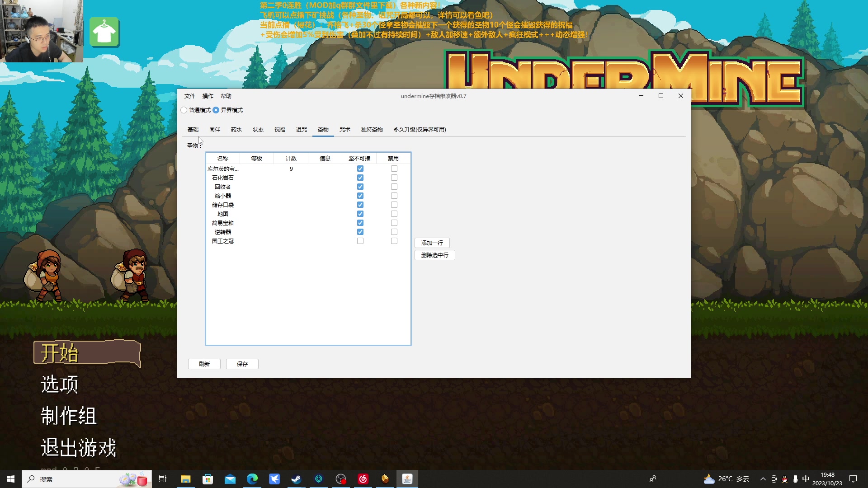Open the taskbar clock showing 19:48
This screenshot has height=488, width=868.
[827, 479]
